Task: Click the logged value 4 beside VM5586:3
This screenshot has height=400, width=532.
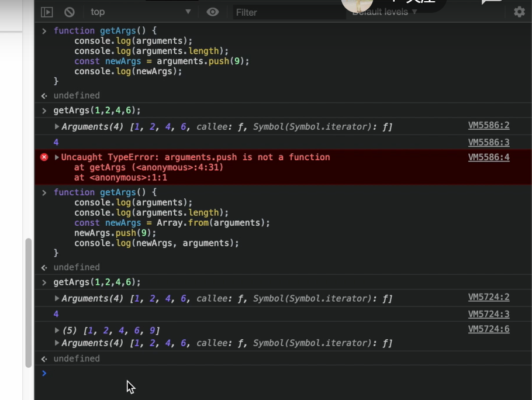Action: coord(56,142)
